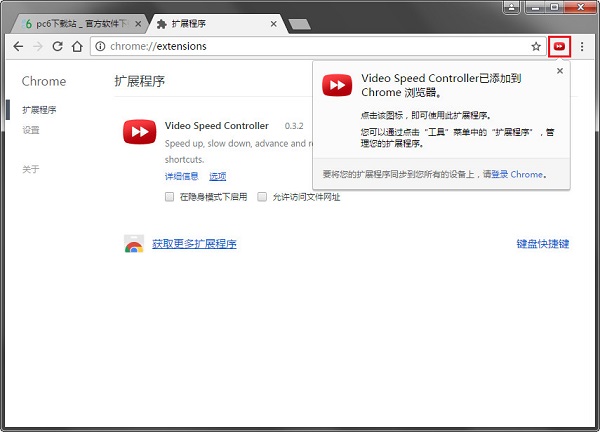Enable 在隐身模式下启用 checkbox

coord(169,197)
